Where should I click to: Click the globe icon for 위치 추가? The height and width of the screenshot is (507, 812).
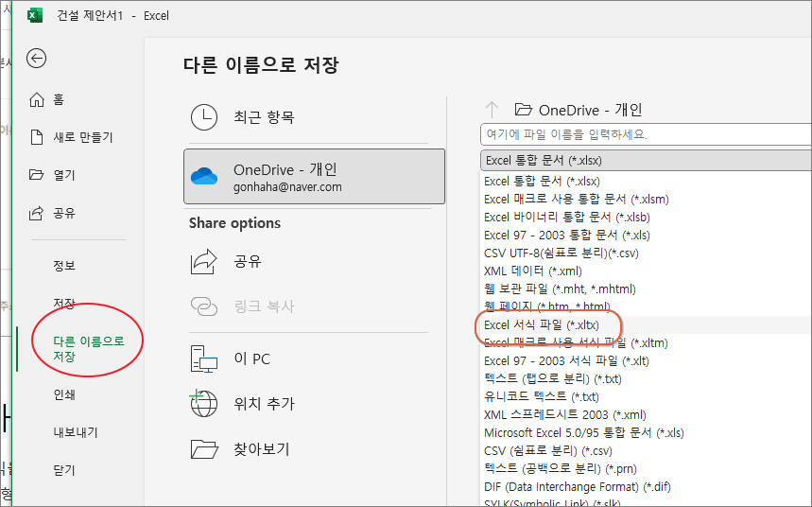pyautogui.click(x=203, y=403)
